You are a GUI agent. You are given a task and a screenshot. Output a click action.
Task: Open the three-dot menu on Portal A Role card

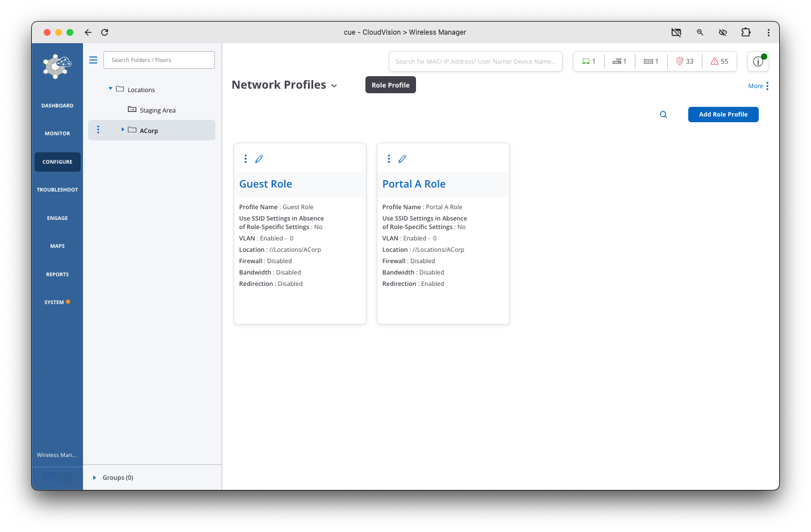click(389, 159)
